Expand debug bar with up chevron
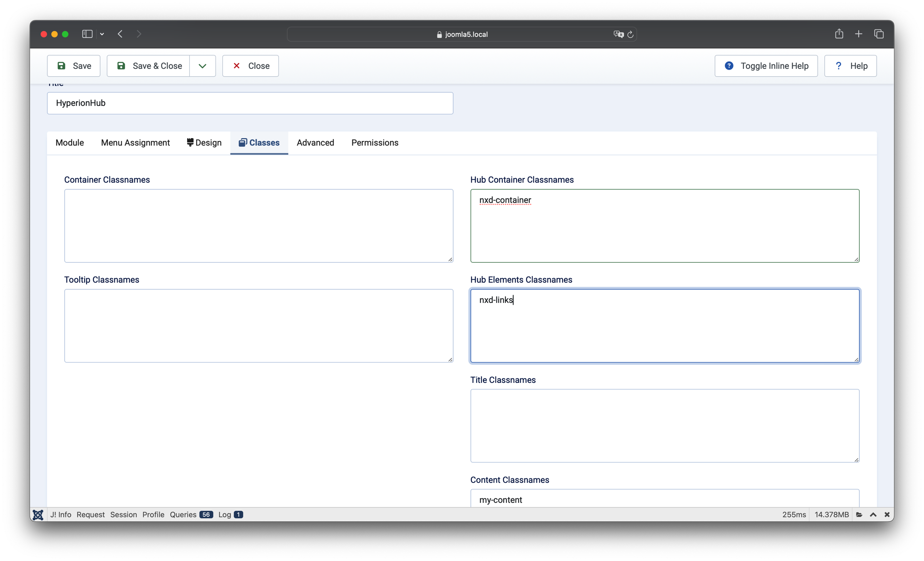 point(873,515)
